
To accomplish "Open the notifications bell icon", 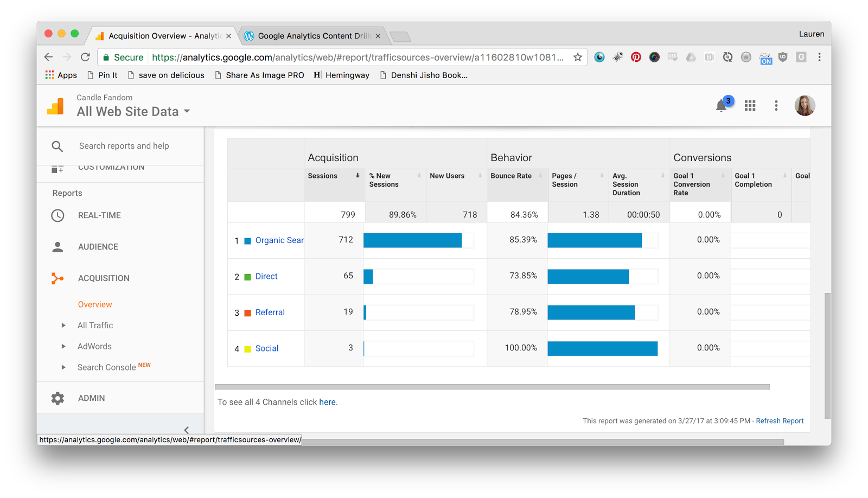I will pyautogui.click(x=721, y=106).
